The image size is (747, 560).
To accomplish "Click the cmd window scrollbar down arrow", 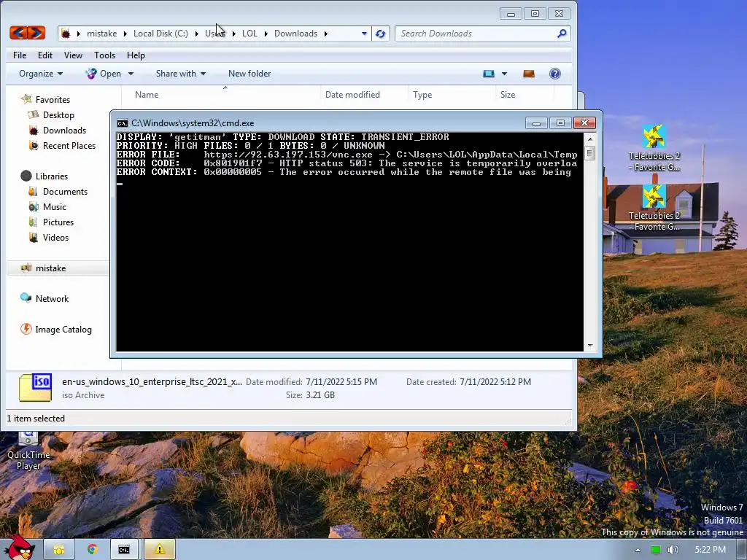I will point(589,346).
